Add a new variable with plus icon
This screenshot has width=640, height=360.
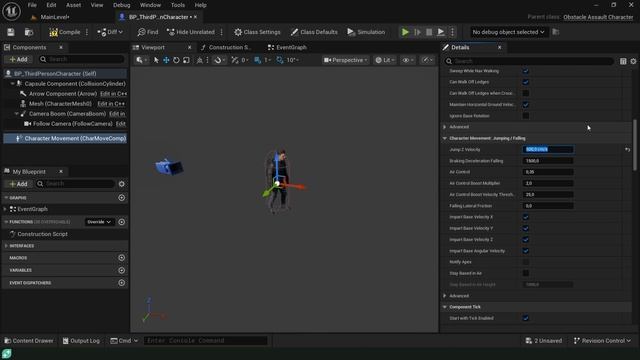pyautogui.click(x=122, y=270)
